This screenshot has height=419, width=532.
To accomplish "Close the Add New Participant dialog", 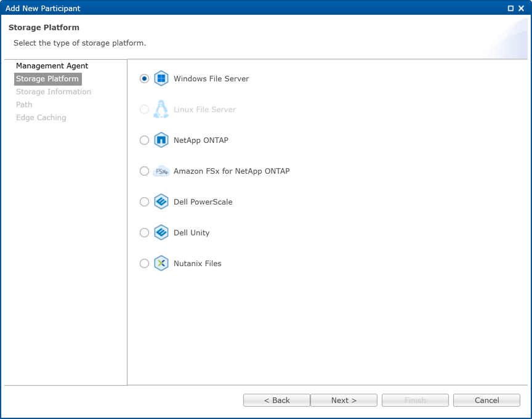I will [521, 8].
